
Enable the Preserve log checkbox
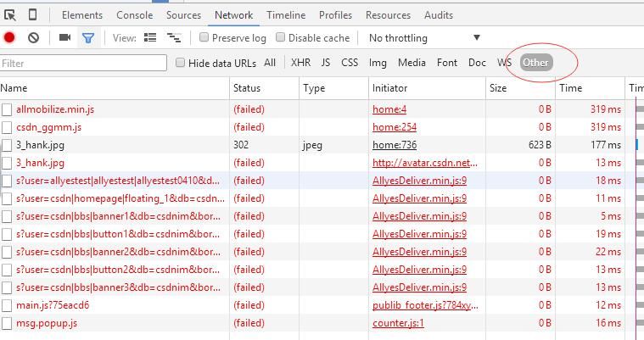coord(204,37)
